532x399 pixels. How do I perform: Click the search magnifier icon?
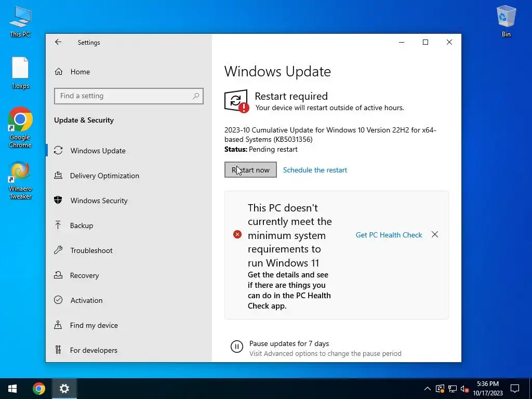point(196,96)
